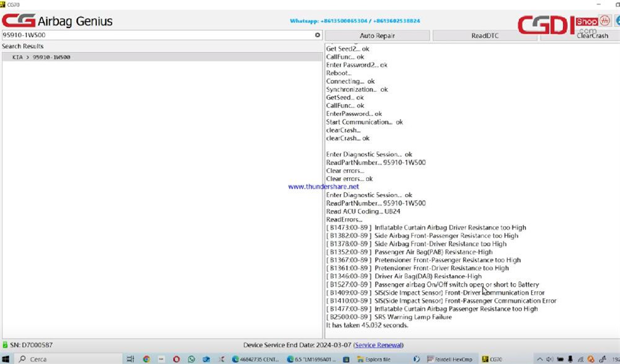Image resolution: width=620 pixels, height=364 pixels.
Task: Open Task View on the taskbar
Action: [130, 359]
